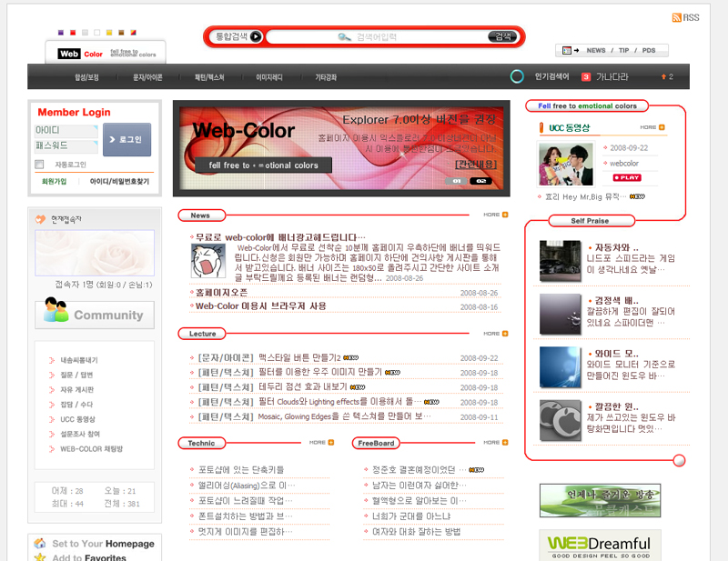This screenshot has height=561, width=728.
Task: Click MORE plus icon in News section
Action: 505,215
